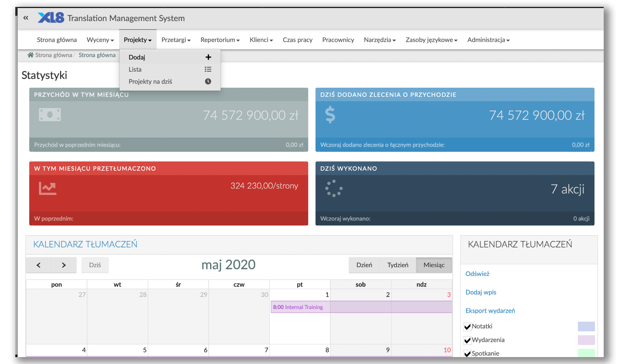Click the banknote icon in income card
The image size is (619, 364).
point(50,115)
